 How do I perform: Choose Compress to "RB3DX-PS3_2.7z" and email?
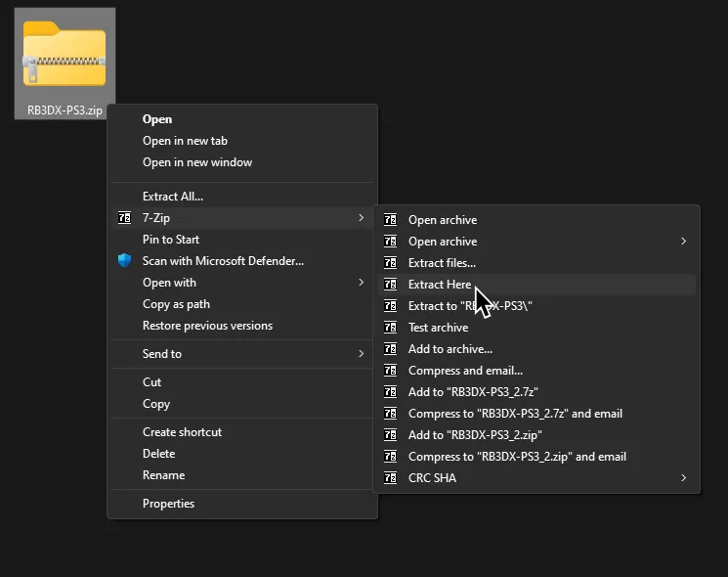pos(536,413)
